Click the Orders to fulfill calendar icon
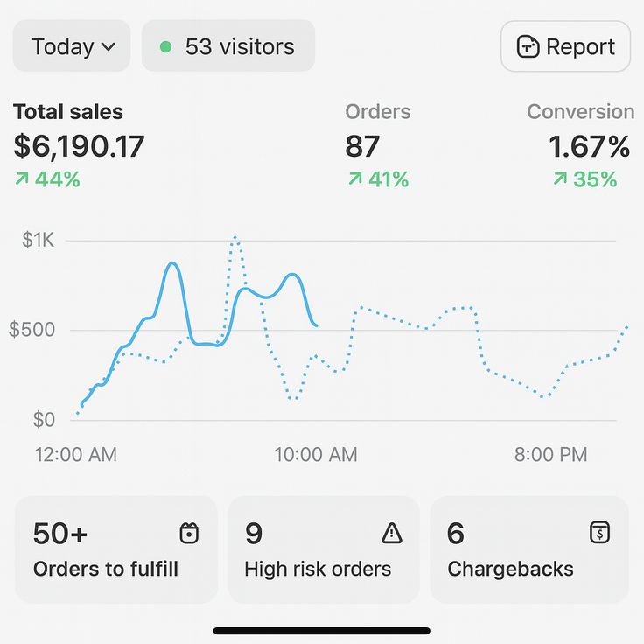The width and height of the screenshot is (644, 644). coord(189,533)
